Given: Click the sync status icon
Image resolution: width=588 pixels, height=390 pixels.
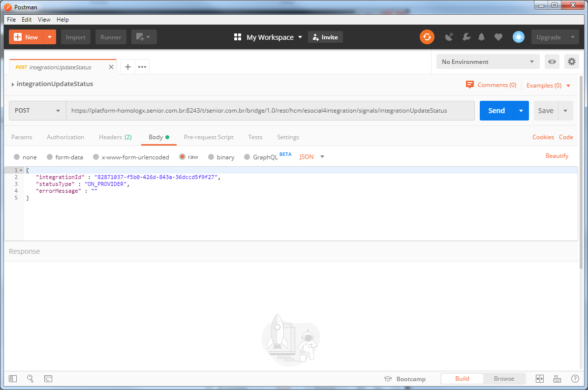Looking at the screenshot, I should click(427, 37).
